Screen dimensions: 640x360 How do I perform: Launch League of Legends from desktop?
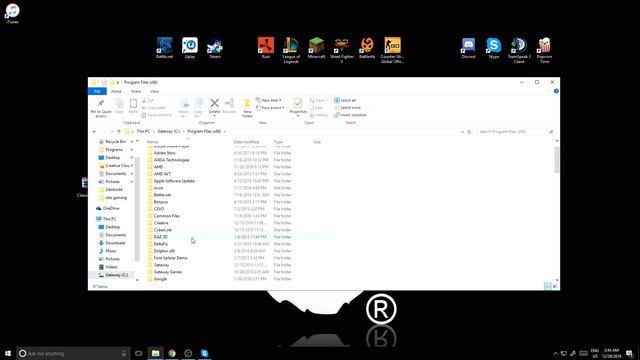coord(291,50)
